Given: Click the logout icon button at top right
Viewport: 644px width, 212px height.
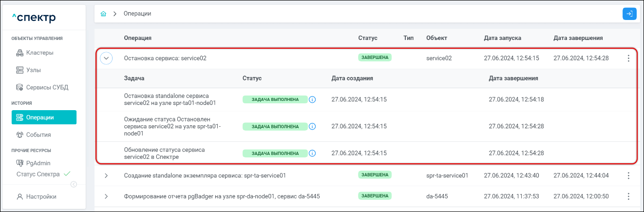Looking at the screenshot, I should 629,14.
